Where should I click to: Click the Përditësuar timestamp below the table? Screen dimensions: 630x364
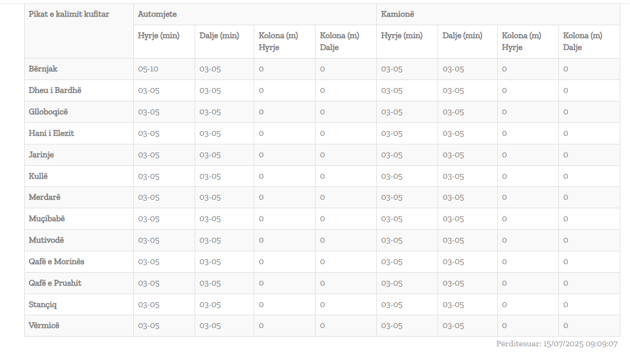pyautogui.click(x=556, y=344)
